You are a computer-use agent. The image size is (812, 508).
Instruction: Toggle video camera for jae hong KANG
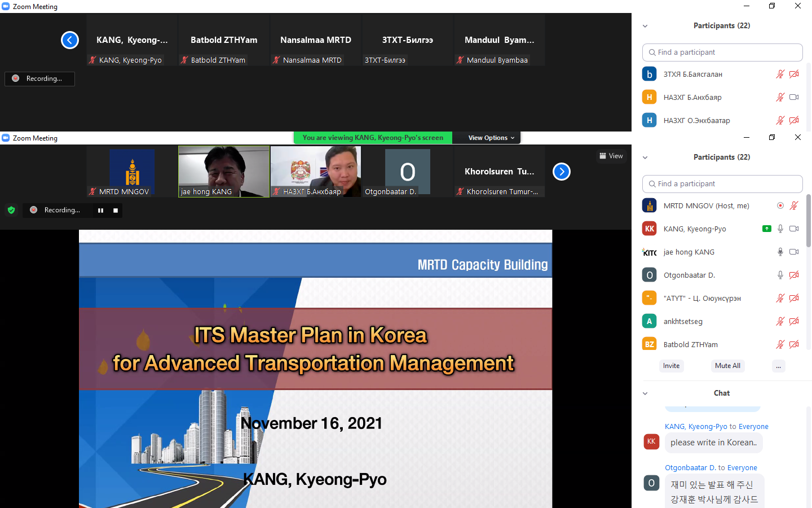(x=794, y=252)
